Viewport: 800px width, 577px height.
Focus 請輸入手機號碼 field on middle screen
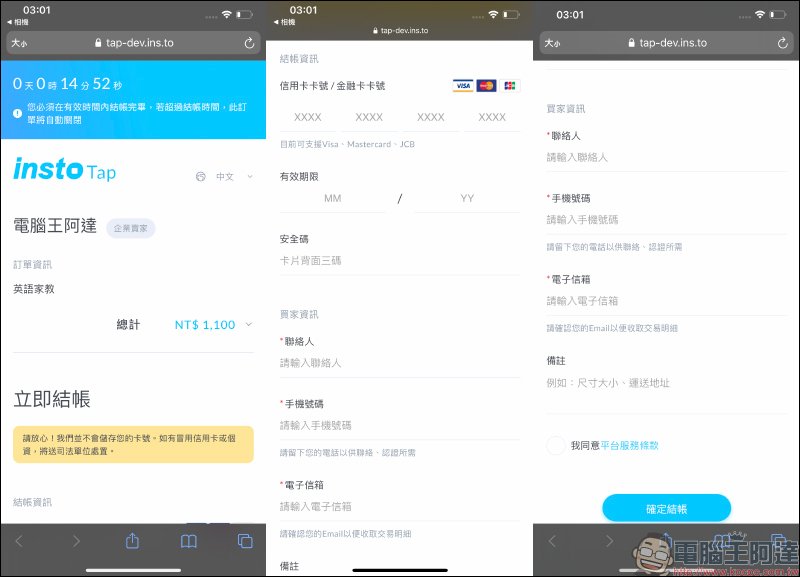pyautogui.click(x=399, y=426)
